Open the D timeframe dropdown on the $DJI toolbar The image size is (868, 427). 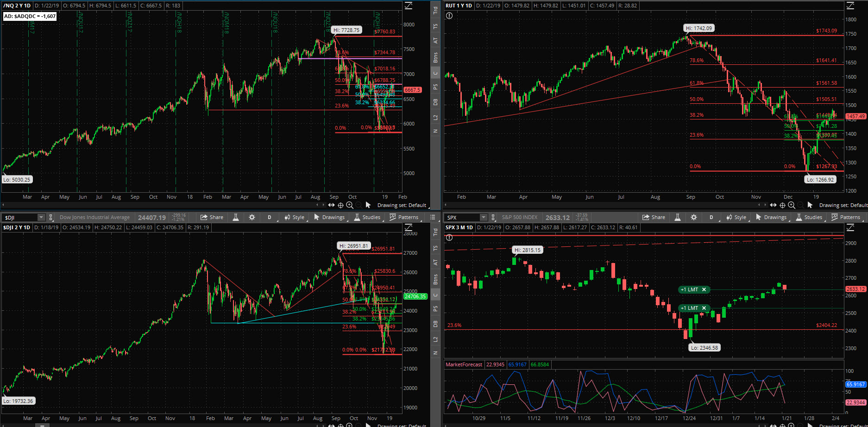pos(270,217)
